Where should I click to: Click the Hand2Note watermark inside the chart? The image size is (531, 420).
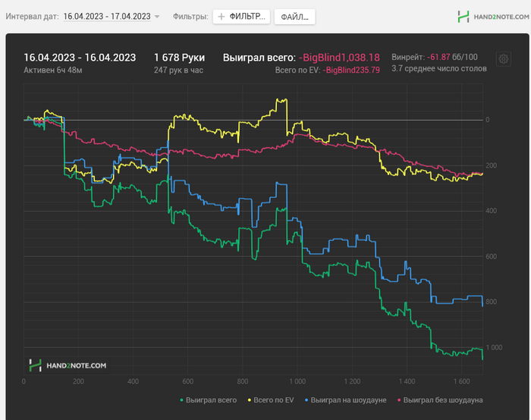(68, 365)
